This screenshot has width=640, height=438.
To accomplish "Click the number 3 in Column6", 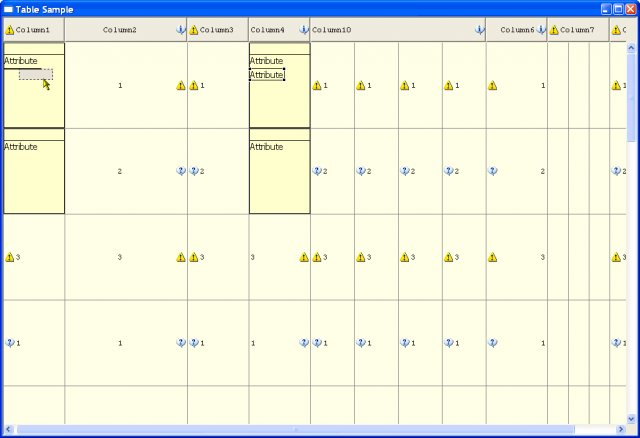I will 542,257.
